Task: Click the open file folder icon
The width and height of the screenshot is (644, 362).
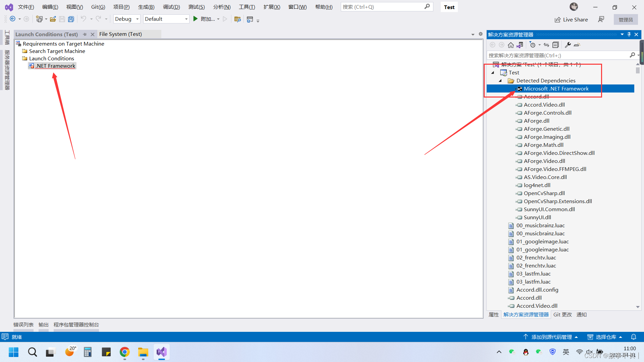Action: pos(53,19)
